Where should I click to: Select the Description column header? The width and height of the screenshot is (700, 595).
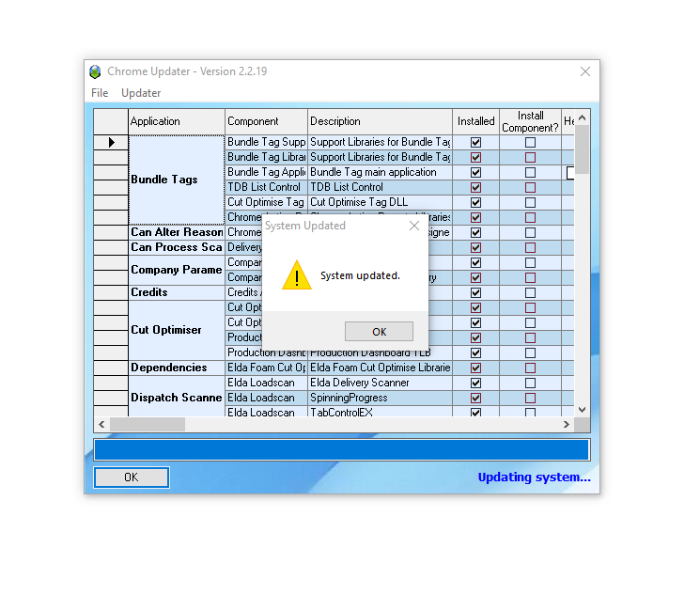(380, 121)
